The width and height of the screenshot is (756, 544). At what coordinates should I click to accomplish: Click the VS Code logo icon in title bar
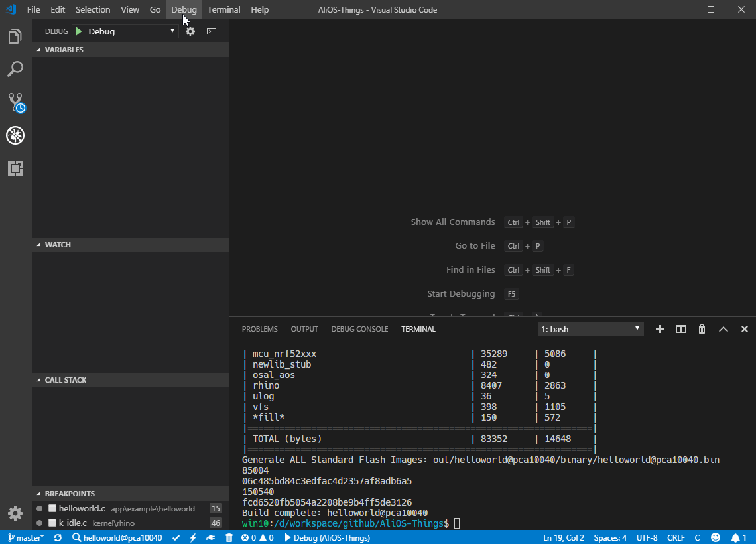click(11, 9)
